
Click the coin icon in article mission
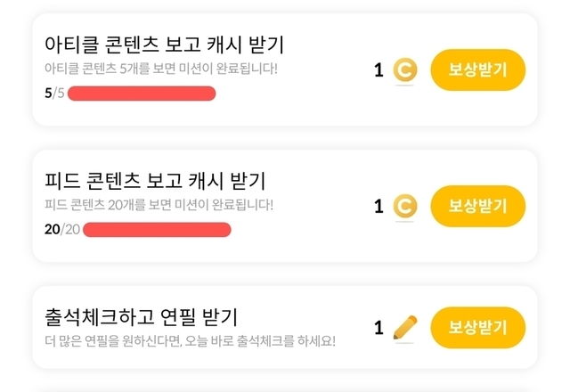click(404, 69)
